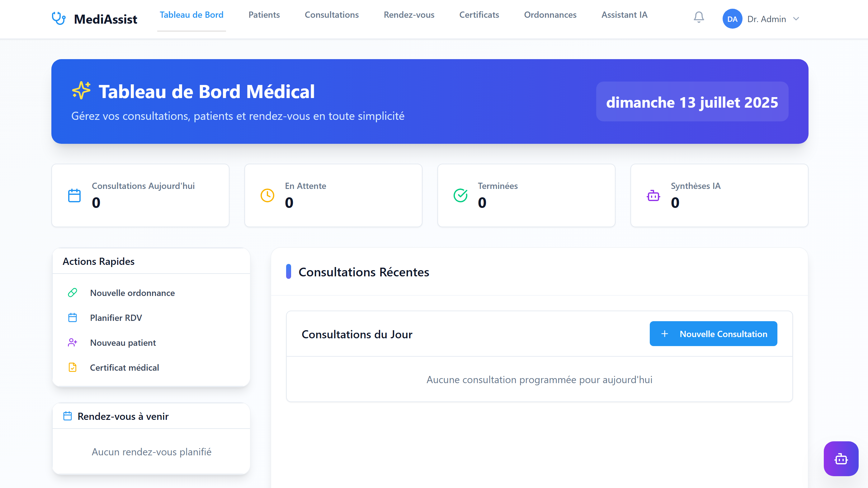
Task: Click the DA user avatar
Action: tap(732, 19)
